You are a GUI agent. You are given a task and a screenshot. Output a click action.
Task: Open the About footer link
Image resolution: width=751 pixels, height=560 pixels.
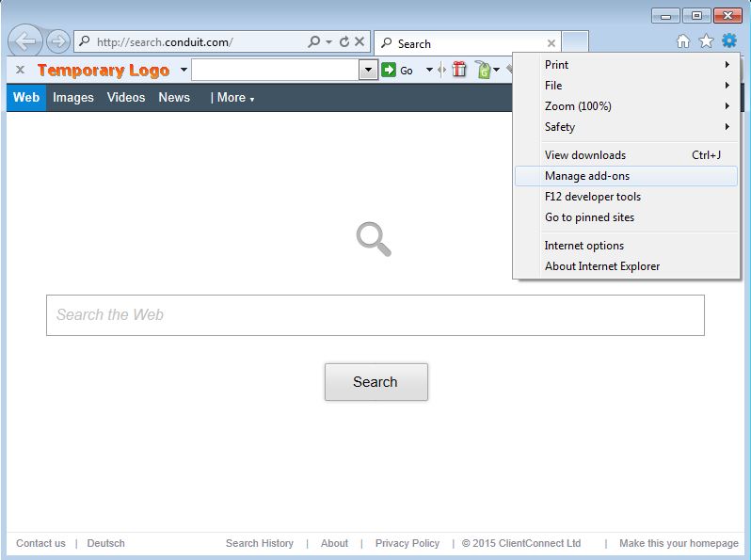click(334, 543)
